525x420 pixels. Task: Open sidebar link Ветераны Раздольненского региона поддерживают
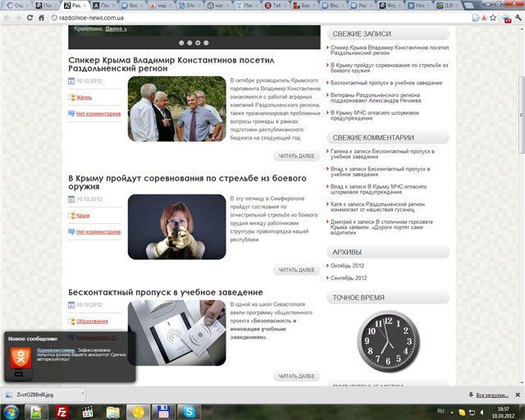coord(376,98)
